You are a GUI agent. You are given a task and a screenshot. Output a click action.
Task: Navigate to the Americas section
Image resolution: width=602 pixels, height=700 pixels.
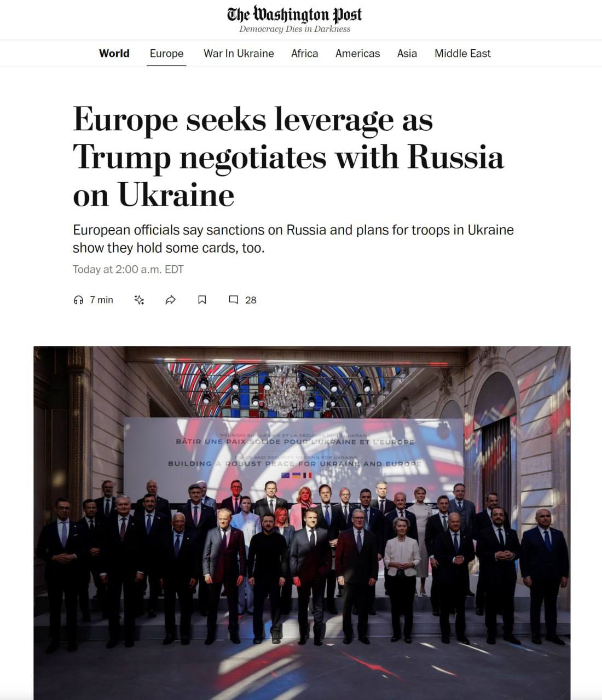(357, 54)
